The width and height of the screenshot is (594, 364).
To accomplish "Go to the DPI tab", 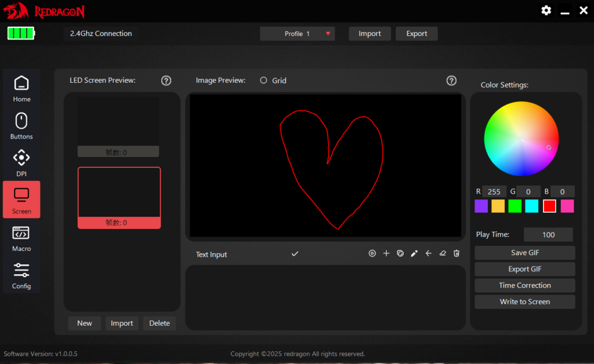I will coord(21,163).
